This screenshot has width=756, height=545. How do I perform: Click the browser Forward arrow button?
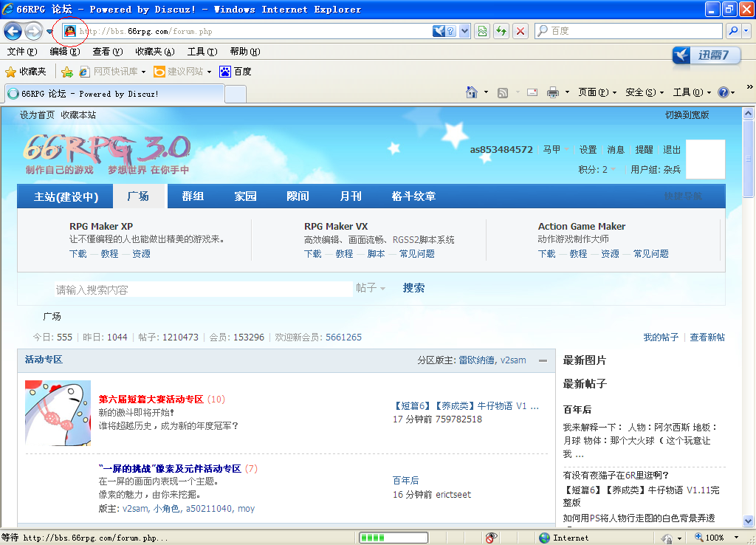(33, 31)
